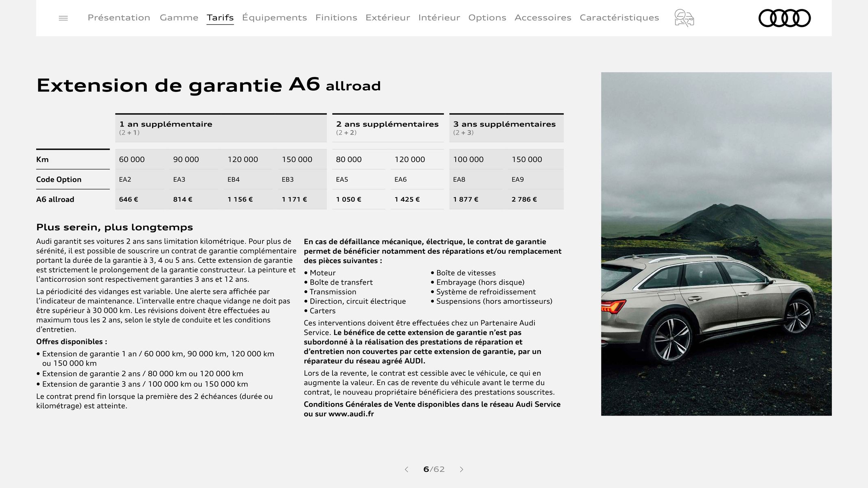Click the 'Code Option' row label
Screen dimensions: 868x488
click(x=59, y=179)
